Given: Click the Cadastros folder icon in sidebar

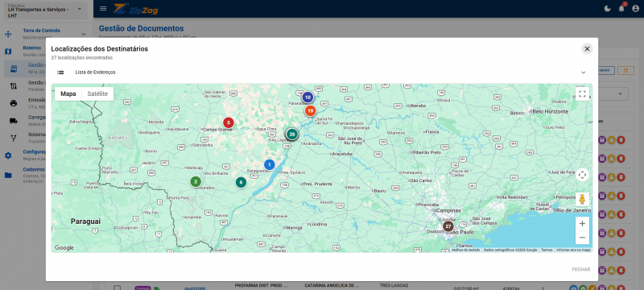Looking at the screenshot, I should (x=8, y=175).
